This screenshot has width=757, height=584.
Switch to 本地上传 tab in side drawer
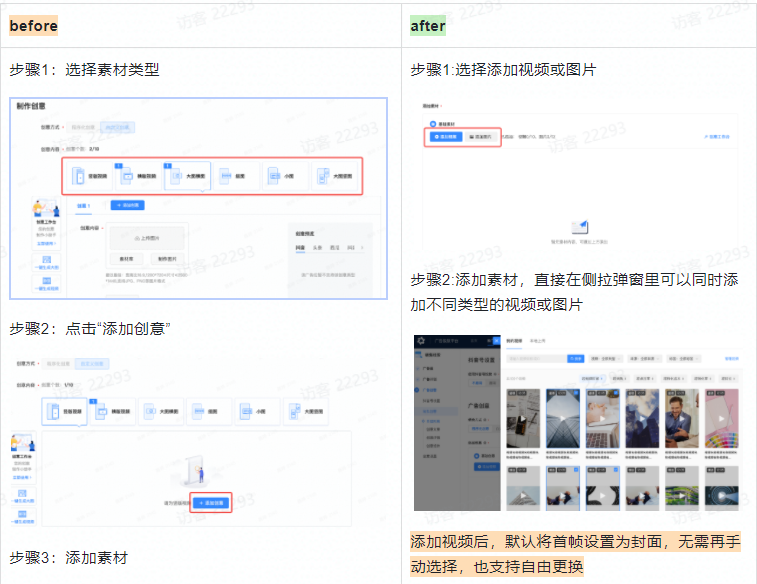(x=537, y=341)
